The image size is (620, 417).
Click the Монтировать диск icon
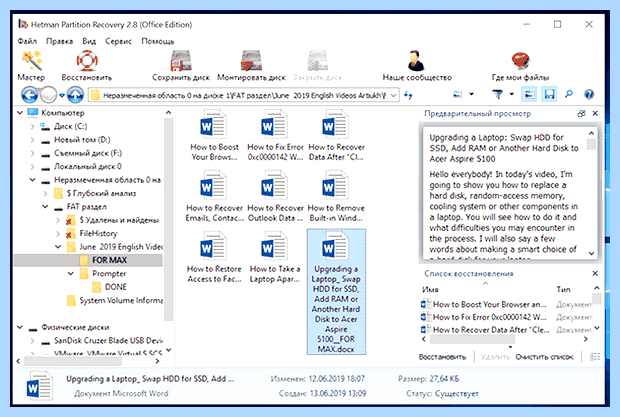click(x=251, y=62)
